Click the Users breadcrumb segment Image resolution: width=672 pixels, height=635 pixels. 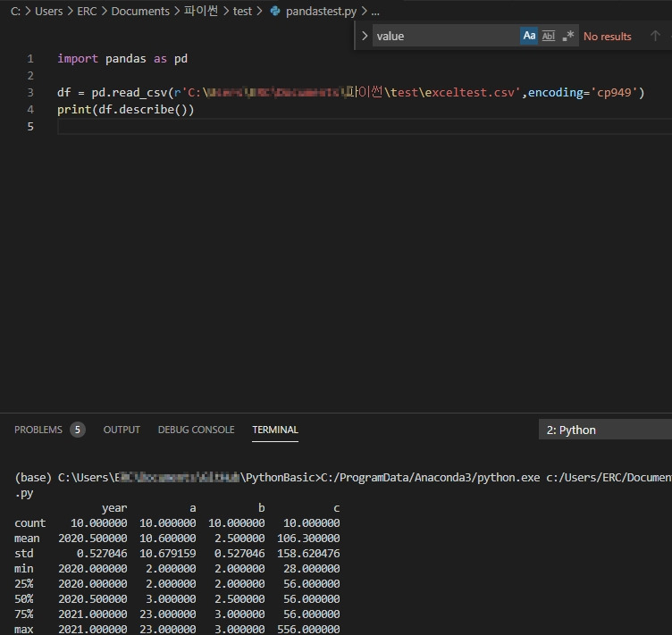(x=48, y=11)
